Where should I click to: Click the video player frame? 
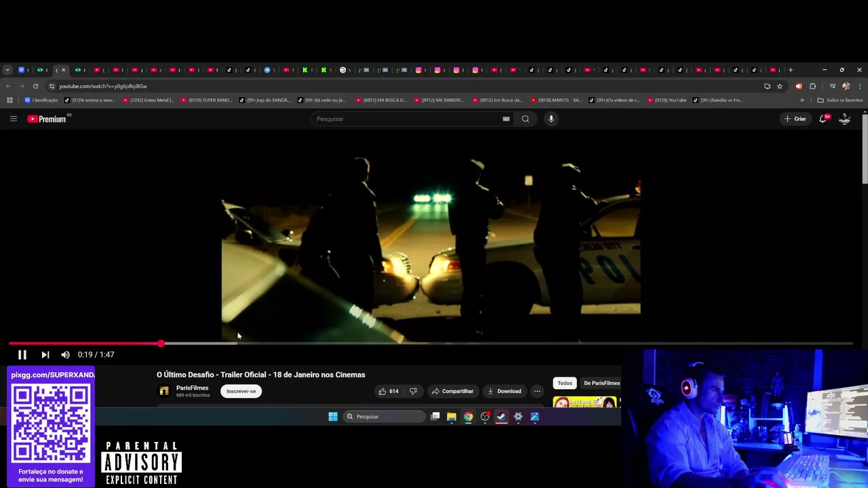(x=431, y=237)
